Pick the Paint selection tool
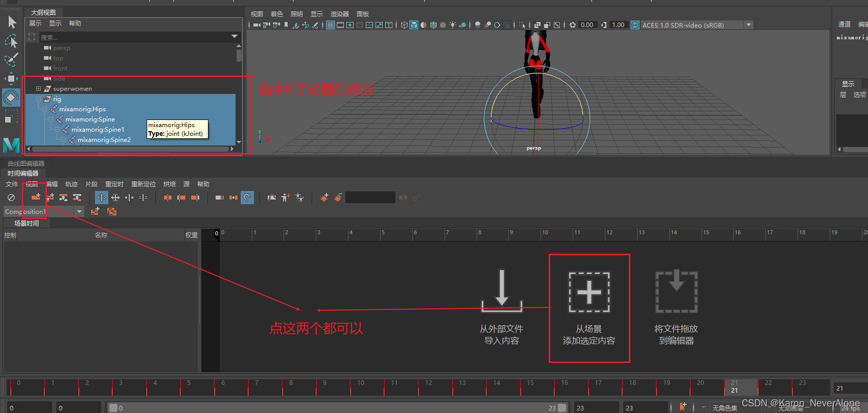868x413 pixels. click(x=11, y=59)
